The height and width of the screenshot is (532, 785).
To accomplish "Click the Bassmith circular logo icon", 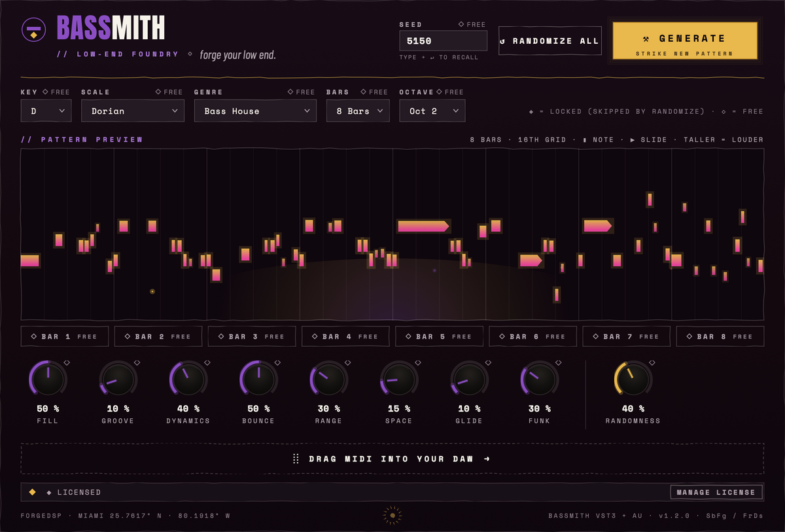I will 33,29.
